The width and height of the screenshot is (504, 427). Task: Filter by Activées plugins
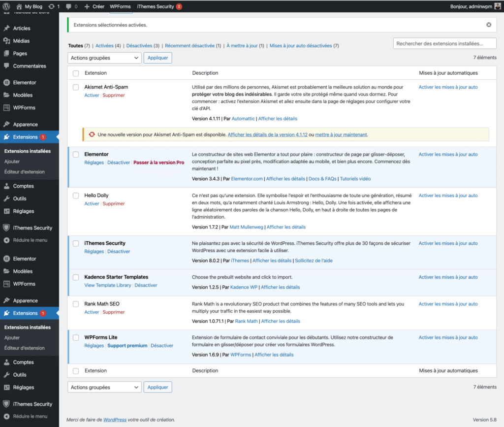point(104,46)
